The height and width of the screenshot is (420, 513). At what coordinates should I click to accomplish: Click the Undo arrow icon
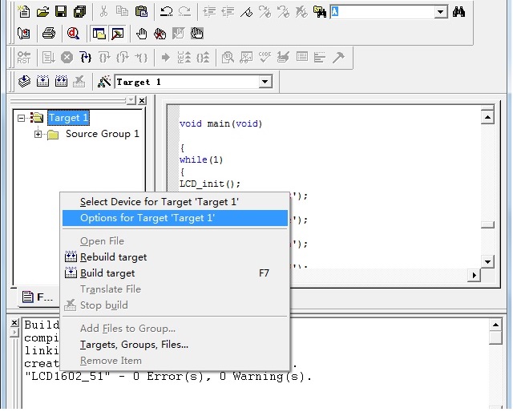pyautogui.click(x=166, y=12)
